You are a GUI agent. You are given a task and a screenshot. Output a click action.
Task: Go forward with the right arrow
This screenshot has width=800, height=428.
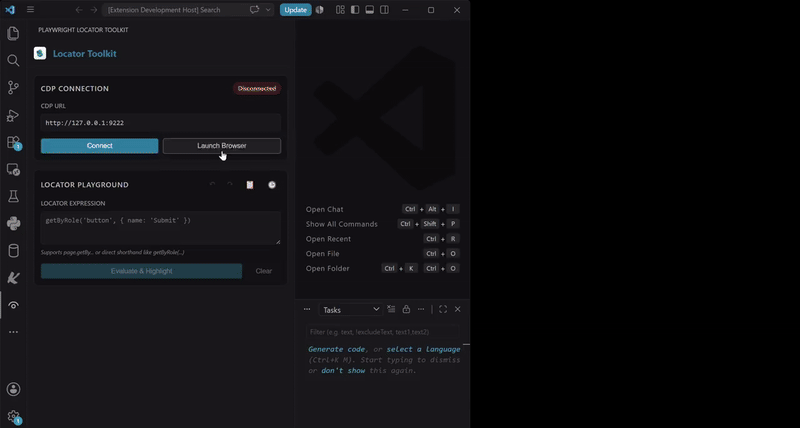pyautogui.click(x=93, y=10)
